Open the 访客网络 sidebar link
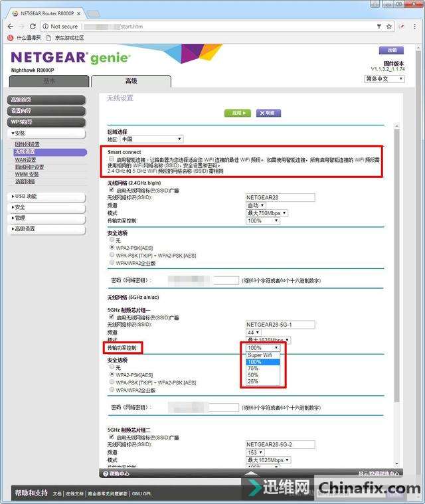 [25, 181]
